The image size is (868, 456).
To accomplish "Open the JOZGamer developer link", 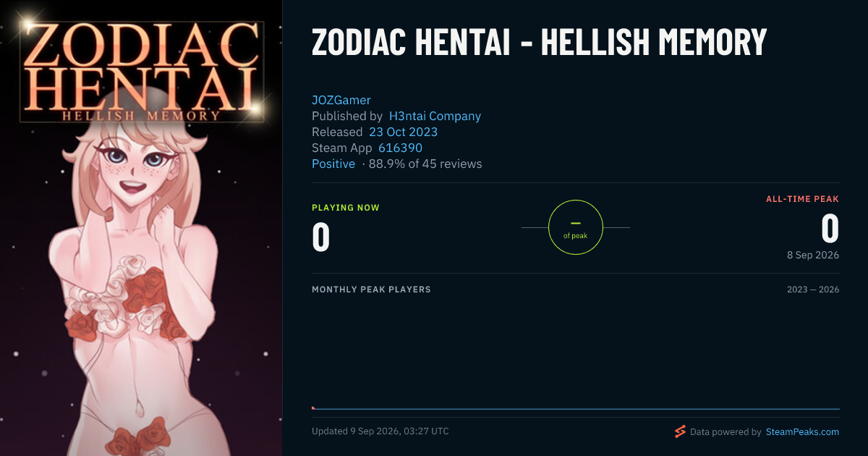I will [x=341, y=100].
